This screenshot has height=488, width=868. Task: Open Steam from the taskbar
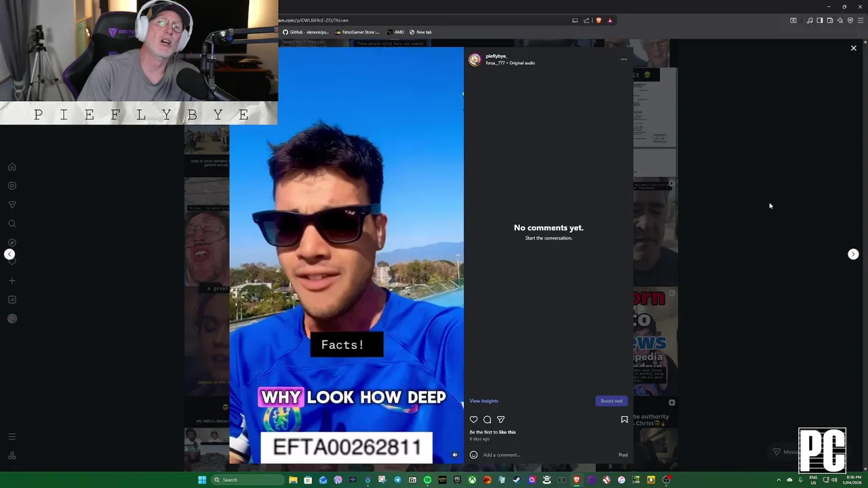pyautogui.click(x=517, y=480)
